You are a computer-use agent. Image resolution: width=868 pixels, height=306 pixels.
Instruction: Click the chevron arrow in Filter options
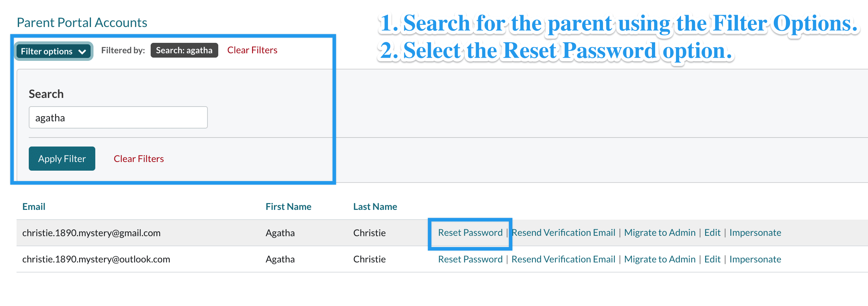[82, 52]
